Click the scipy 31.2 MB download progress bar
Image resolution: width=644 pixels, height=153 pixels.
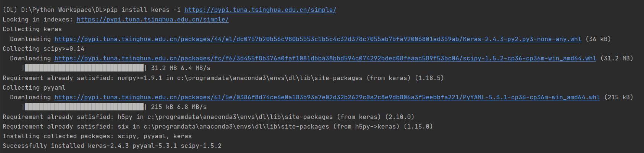[x=84, y=68]
